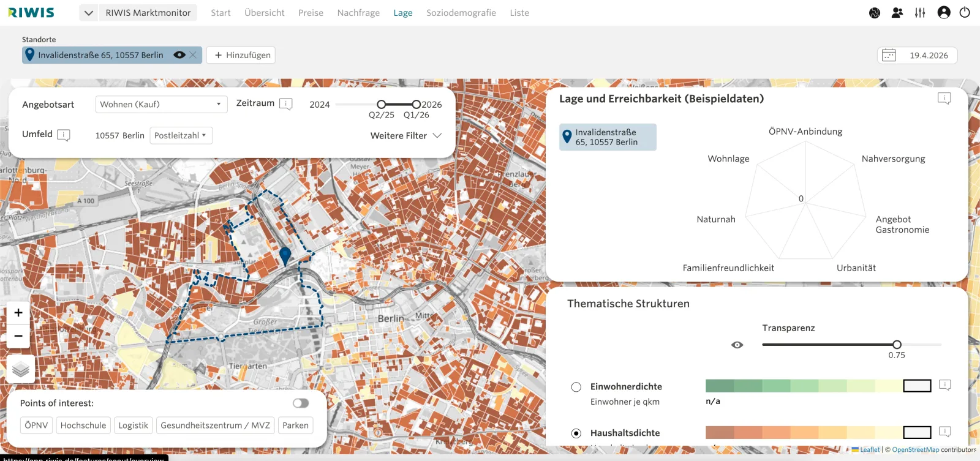
Task: Open module switcher chevron next to logo
Action: pos(89,13)
